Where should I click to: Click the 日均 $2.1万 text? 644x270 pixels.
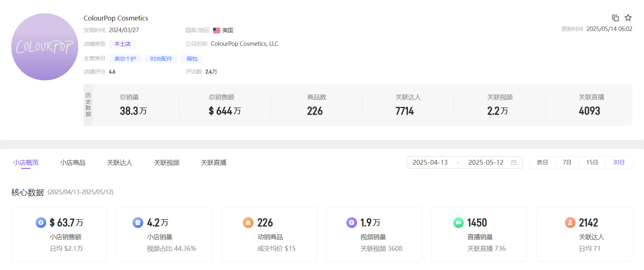point(66,249)
